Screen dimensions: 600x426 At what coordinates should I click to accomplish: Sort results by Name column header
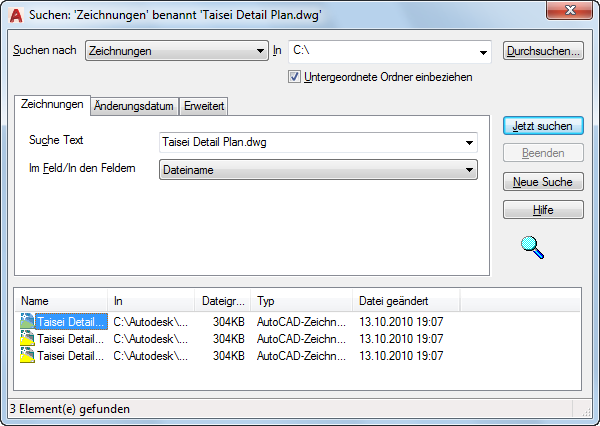click(x=61, y=301)
